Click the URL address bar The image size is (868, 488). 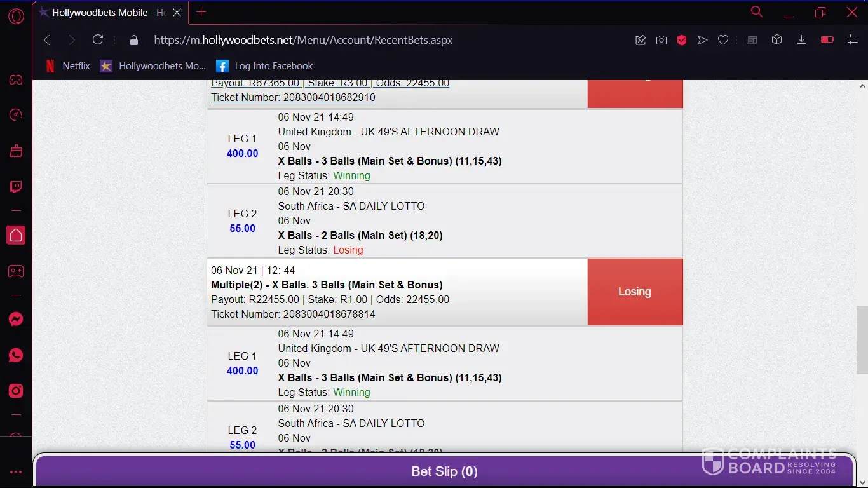coord(381,40)
